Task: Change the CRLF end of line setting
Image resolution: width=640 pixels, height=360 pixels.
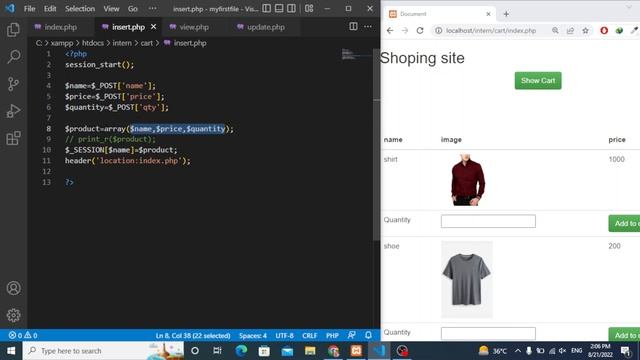Action: click(309, 336)
